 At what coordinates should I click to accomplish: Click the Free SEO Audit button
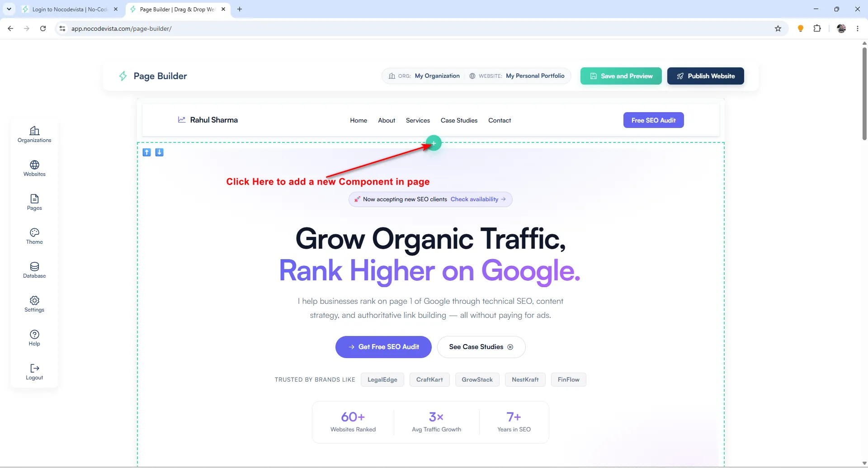click(654, 120)
